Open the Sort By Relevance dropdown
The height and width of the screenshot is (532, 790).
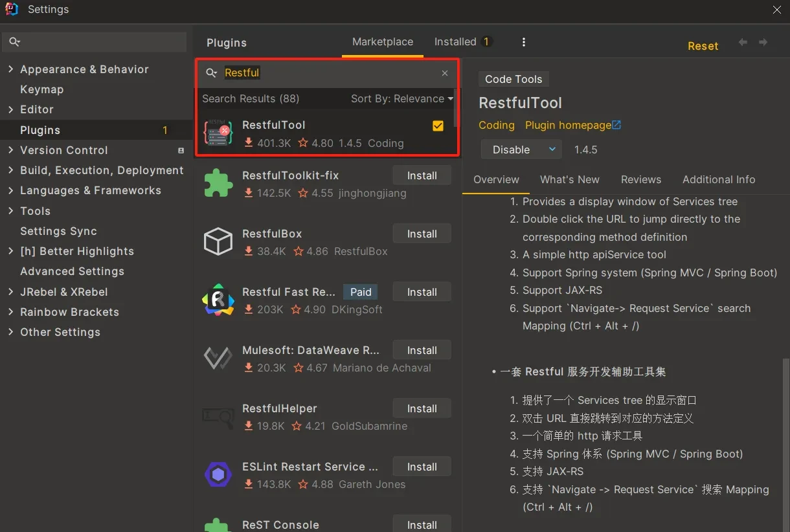402,99
